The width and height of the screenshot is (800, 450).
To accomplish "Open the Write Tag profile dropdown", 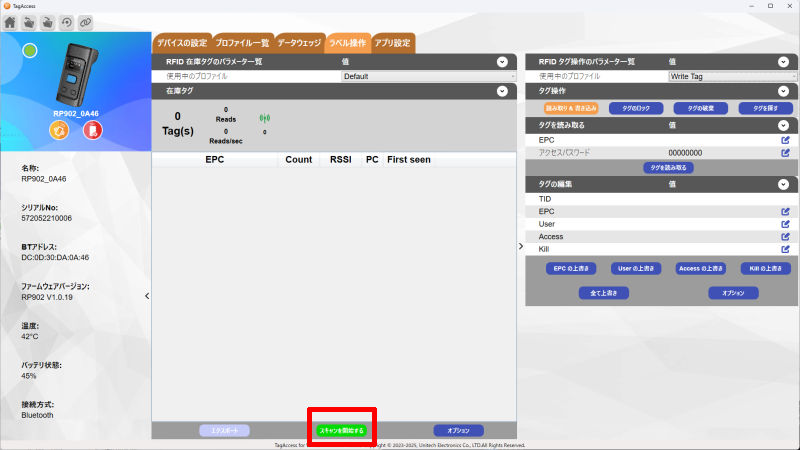I will coord(731,76).
